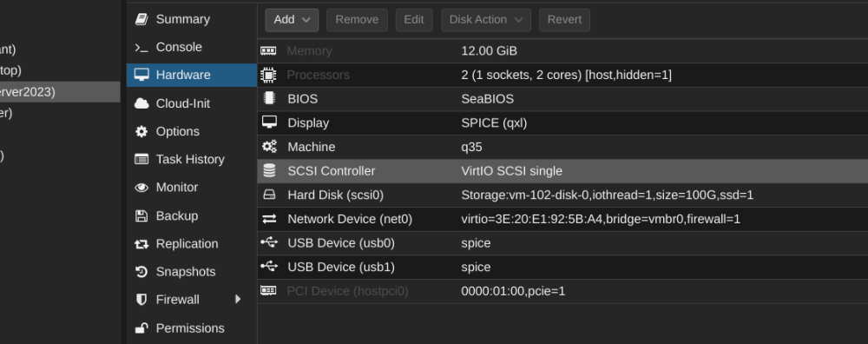Open the Console prompt icon
This screenshot has width=868, height=344.
pos(141,48)
